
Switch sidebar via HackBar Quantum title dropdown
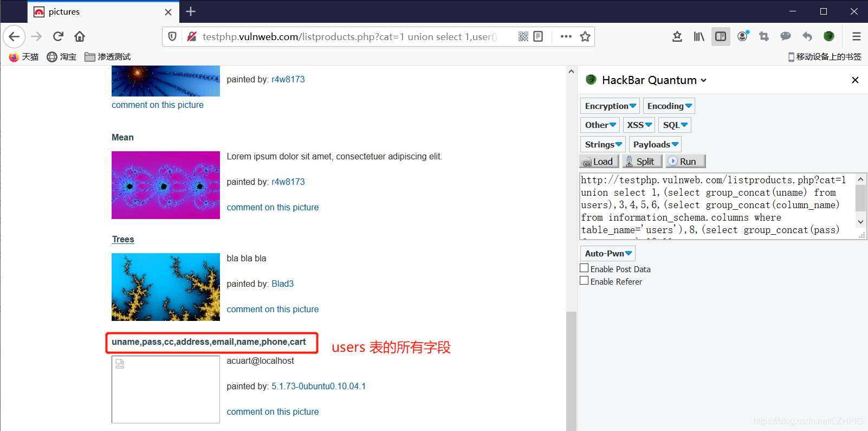(x=655, y=80)
